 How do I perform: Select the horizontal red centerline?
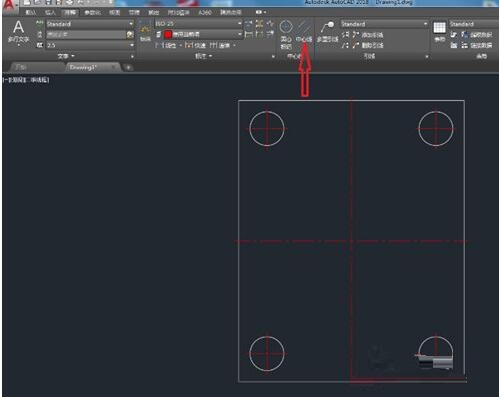pos(351,241)
